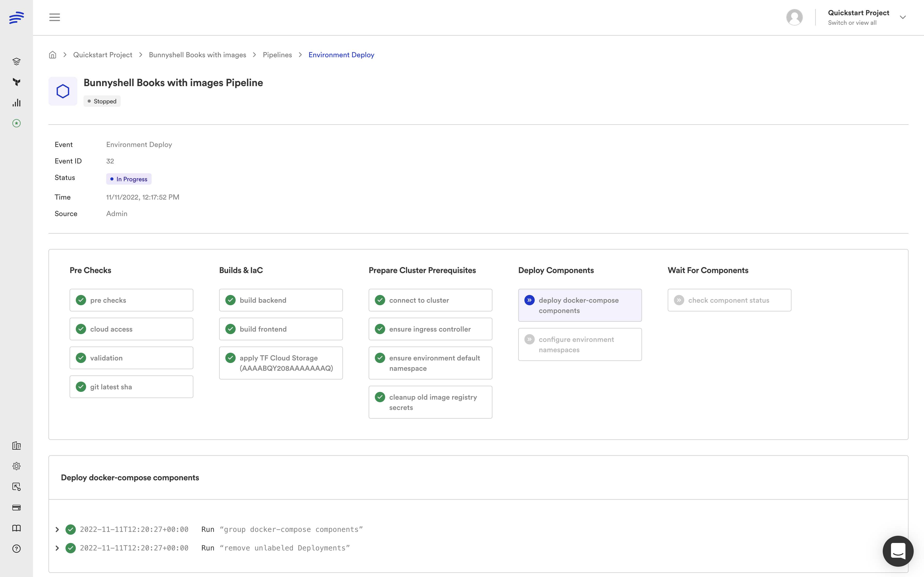The height and width of the screenshot is (577, 924).
Task: Open the ensure ingress controller step
Action: [430, 329]
